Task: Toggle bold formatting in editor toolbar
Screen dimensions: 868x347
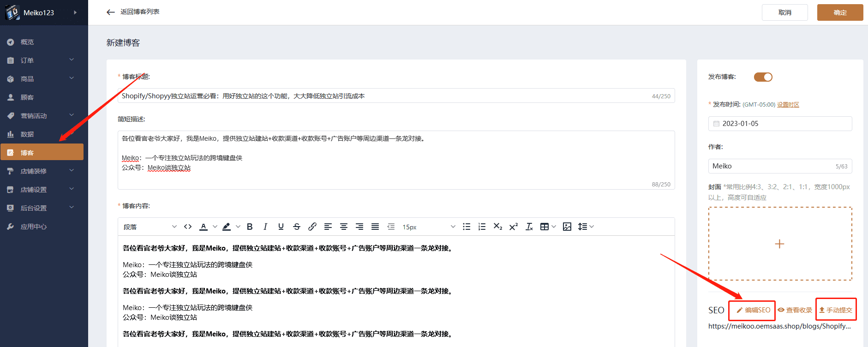Action: (x=250, y=227)
